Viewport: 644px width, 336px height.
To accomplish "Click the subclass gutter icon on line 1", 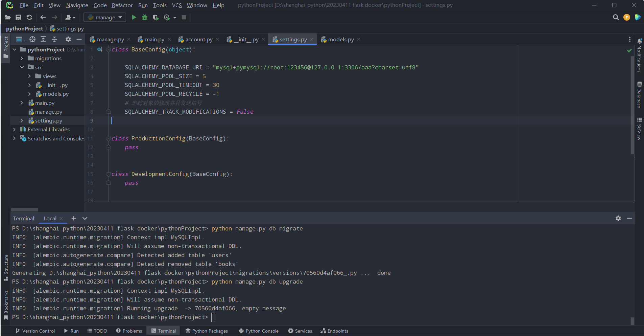I will point(100,49).
